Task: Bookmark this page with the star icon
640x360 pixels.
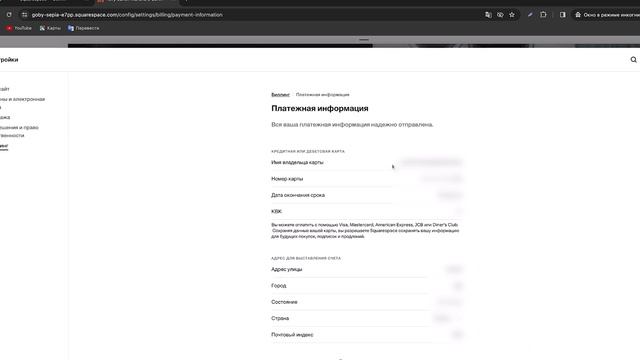Action: 512,15
